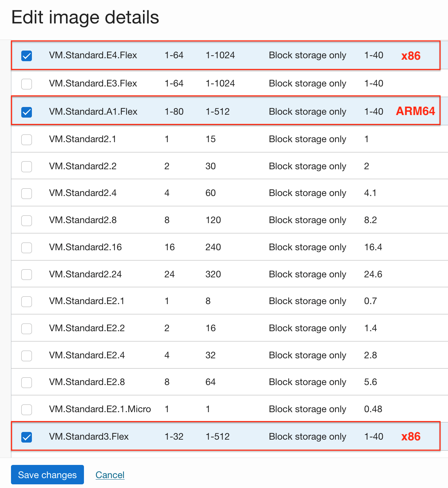Enable the VM.Standard.E3.Flex shape
This screenshot has width=448, height=488.
[26, 84]
